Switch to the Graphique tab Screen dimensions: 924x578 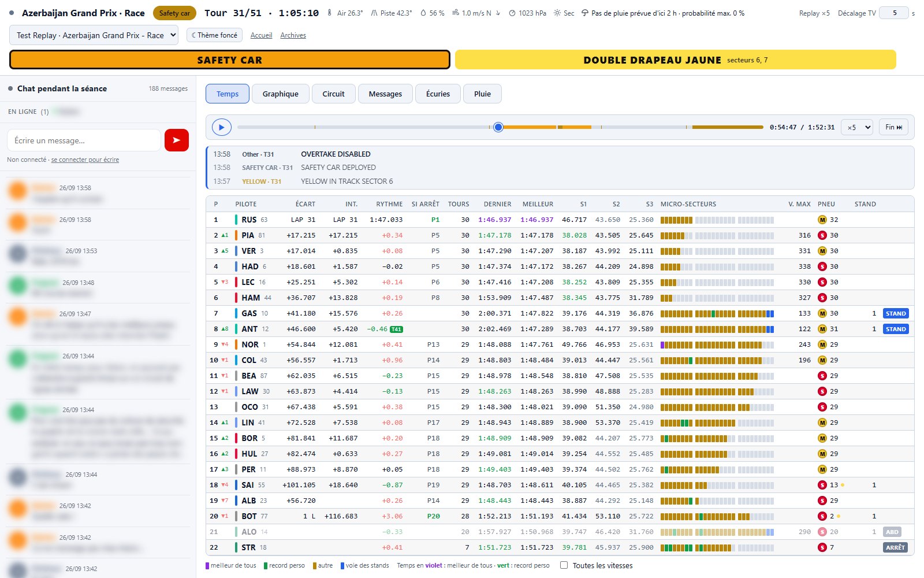281,94
